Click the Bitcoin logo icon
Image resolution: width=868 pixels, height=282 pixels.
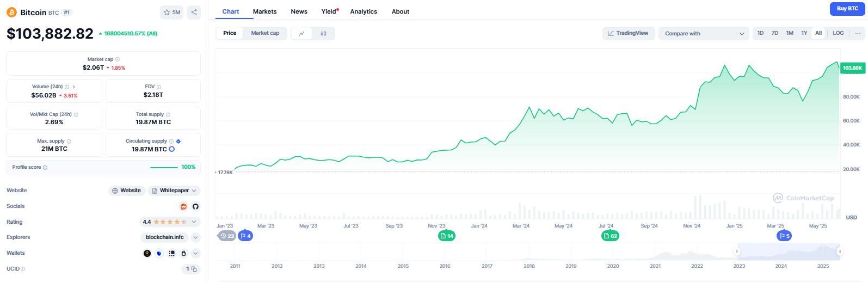pos(11,12)
